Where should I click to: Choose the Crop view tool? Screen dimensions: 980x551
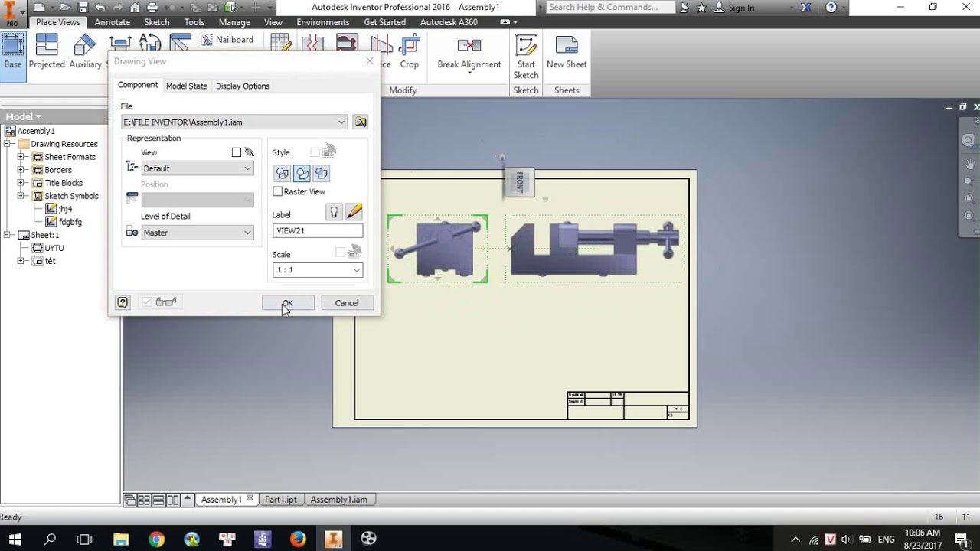coord(410,51)
